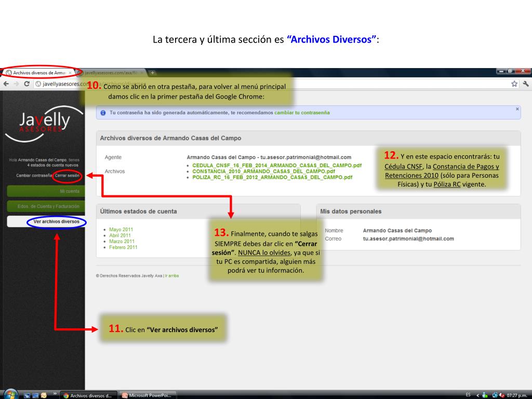This screenshot has width=532, height=399.
Task: Click the Javelly Asesores logo
Action: tap(44, 124)
